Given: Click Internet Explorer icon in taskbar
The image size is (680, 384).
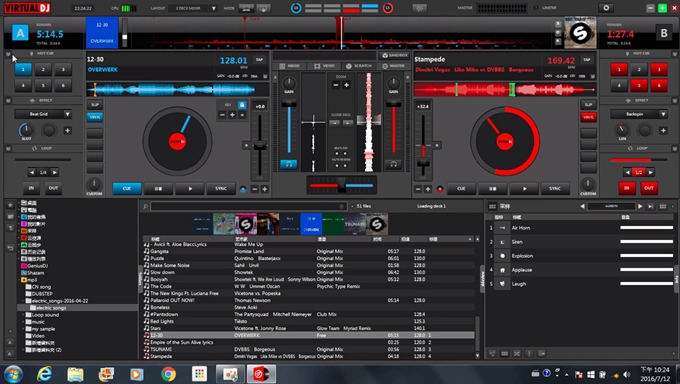Looking at the screenshot, I should pos(44,374).
